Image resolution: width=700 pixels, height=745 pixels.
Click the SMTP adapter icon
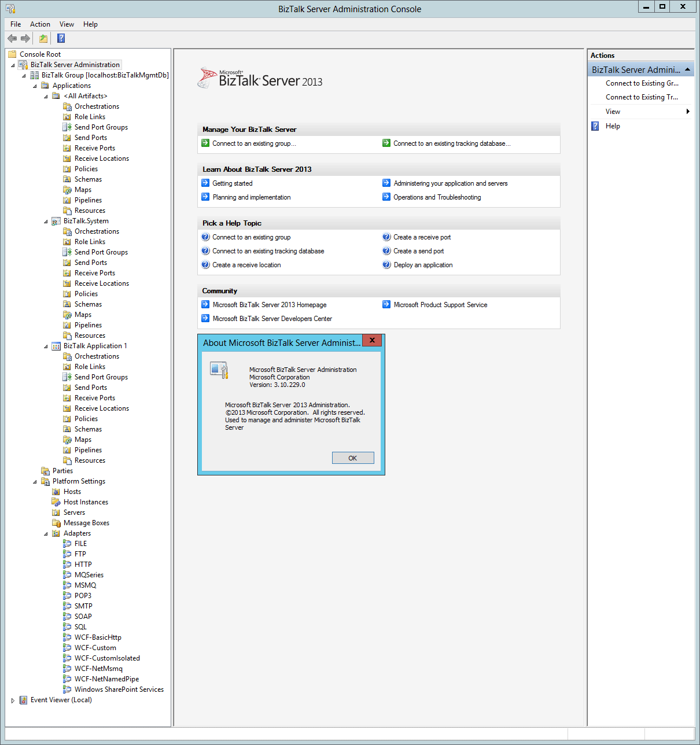[67, 606]
